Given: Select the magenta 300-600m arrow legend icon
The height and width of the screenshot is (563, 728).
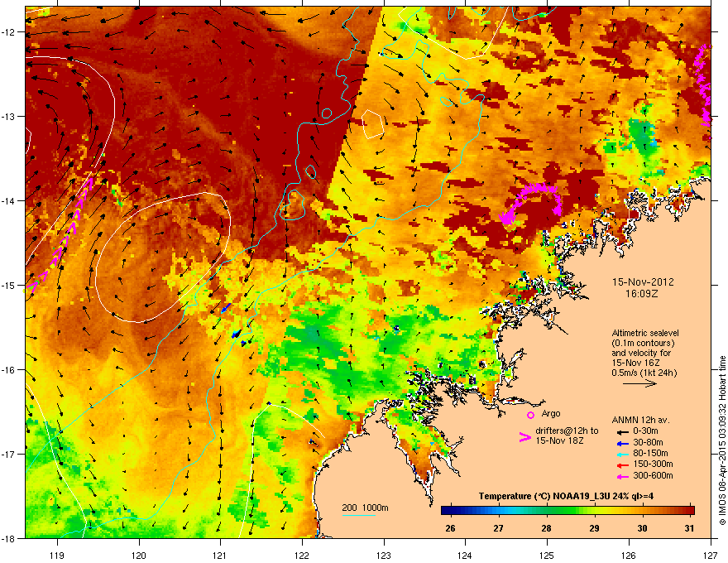Looking at the screenshot, I should 622,477.
